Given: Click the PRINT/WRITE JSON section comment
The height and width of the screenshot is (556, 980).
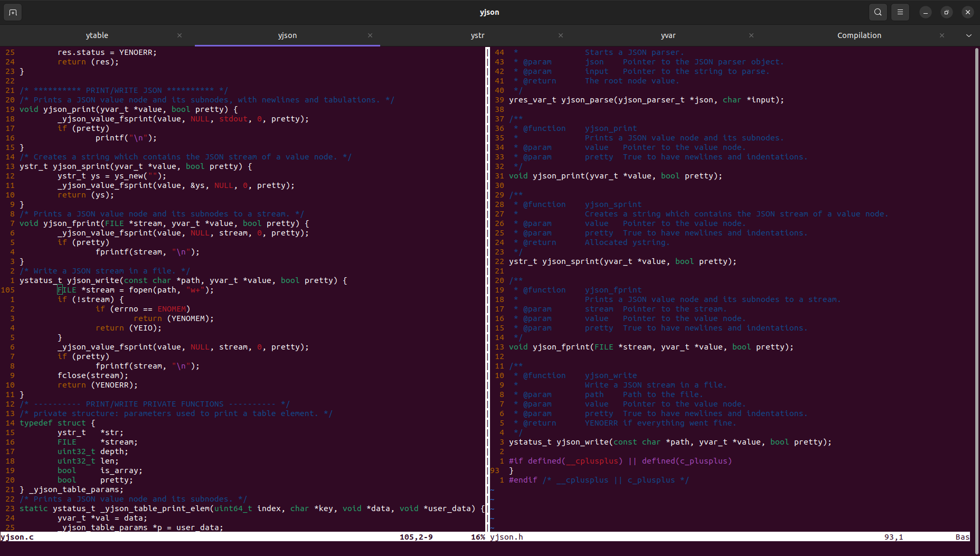Looking at the screenshot, I should pyautogui.click(x=124, y=90).
